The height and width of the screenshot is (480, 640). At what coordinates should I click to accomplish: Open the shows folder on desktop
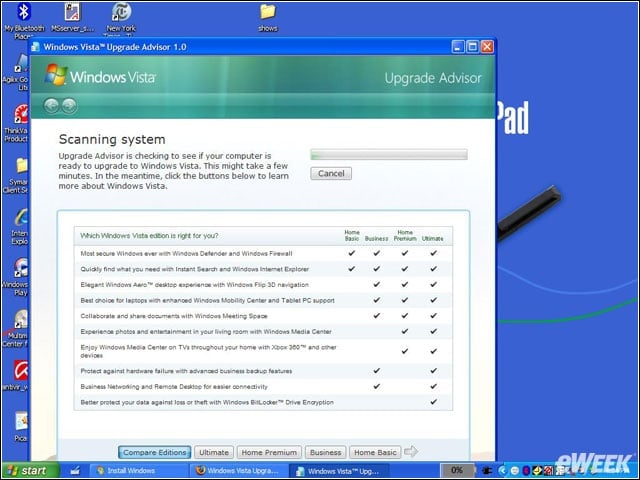click(267, 17)
